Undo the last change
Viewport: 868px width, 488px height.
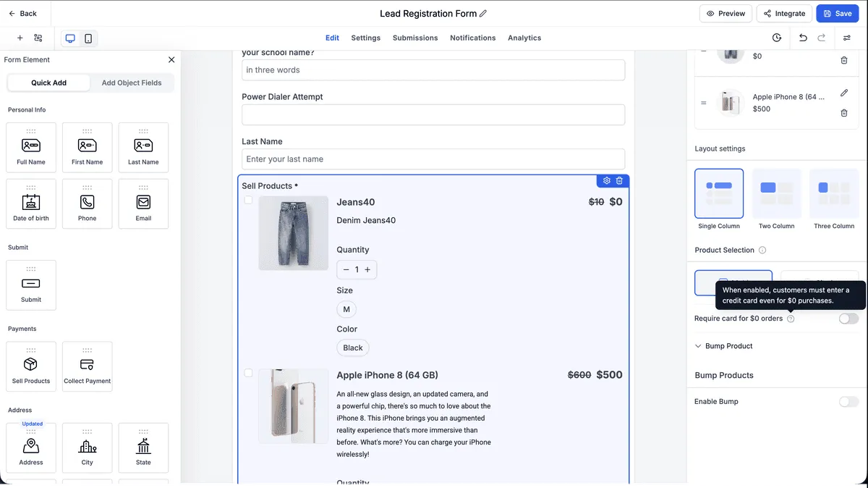803,38
